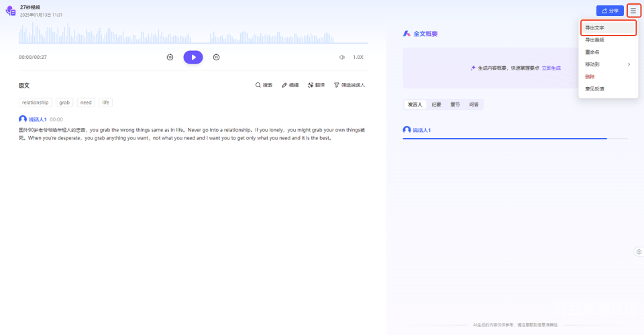Screen dimensions: 644x335
Task: Change playback speed from 1.0X
Action: [358, 58]
